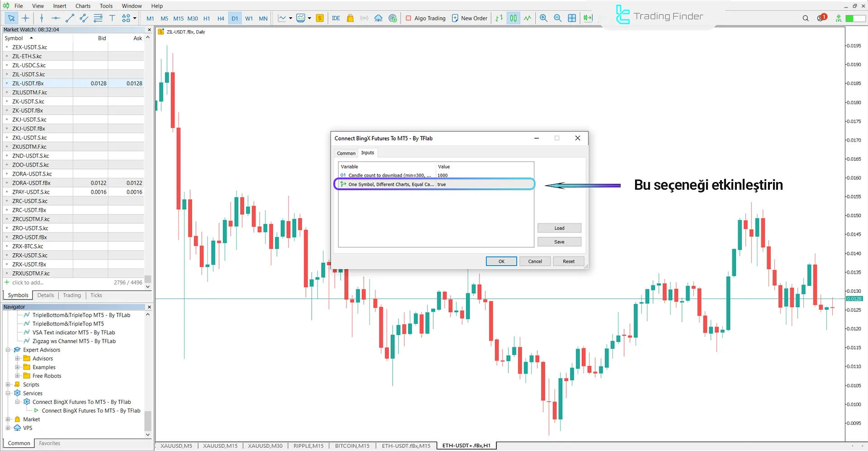Viewport: 868px width, 451px height.
Task: Switch timeframe to MN
Action: (x=263, y=19)
